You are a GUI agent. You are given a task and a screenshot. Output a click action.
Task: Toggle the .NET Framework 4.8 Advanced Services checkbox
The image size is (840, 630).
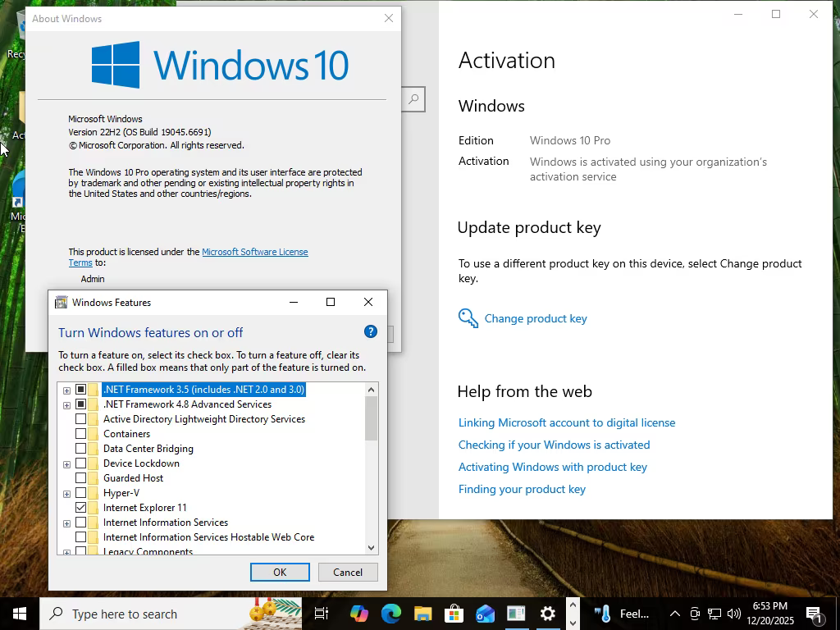point(81,404)
